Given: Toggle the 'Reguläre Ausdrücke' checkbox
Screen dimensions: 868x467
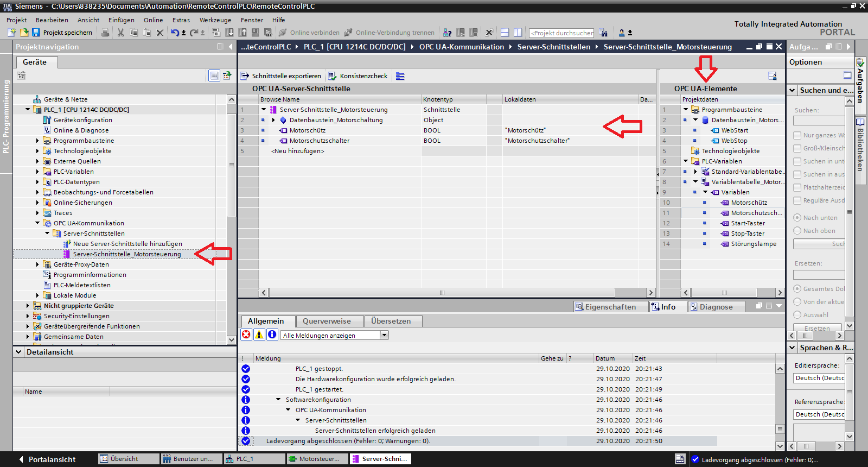Looking at the screenshot, I should 797,200.
